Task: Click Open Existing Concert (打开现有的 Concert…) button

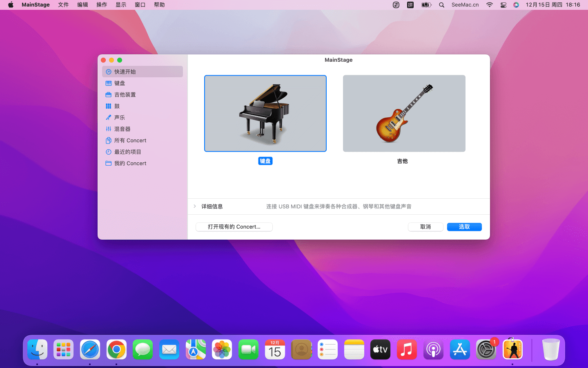Action: [x=234, y=227]
